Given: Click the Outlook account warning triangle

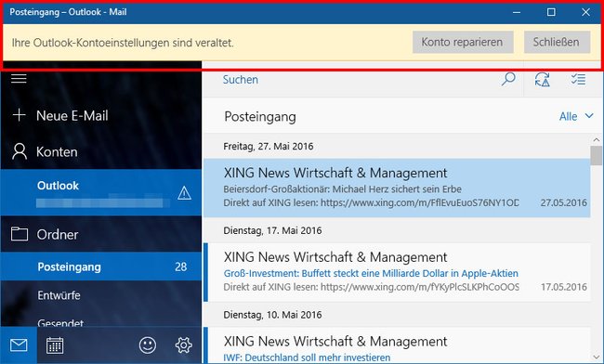Looking at the screenshot, I should [184, 193].
